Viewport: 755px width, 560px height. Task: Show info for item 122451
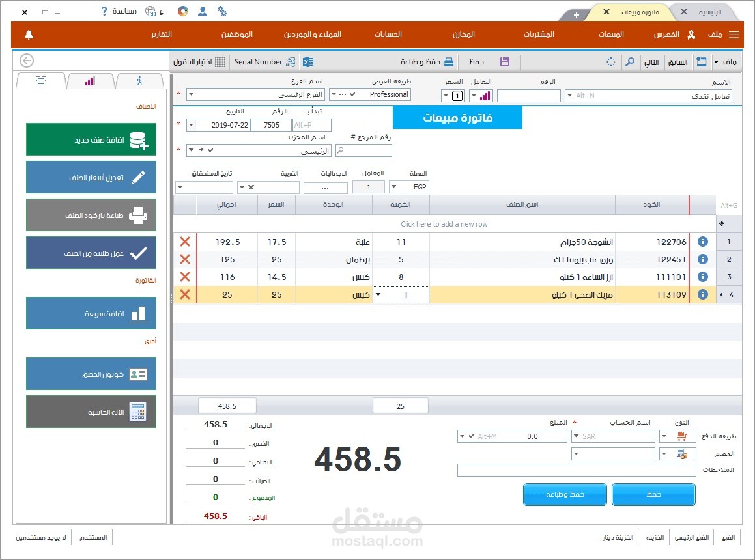click(x=702, y=260)
